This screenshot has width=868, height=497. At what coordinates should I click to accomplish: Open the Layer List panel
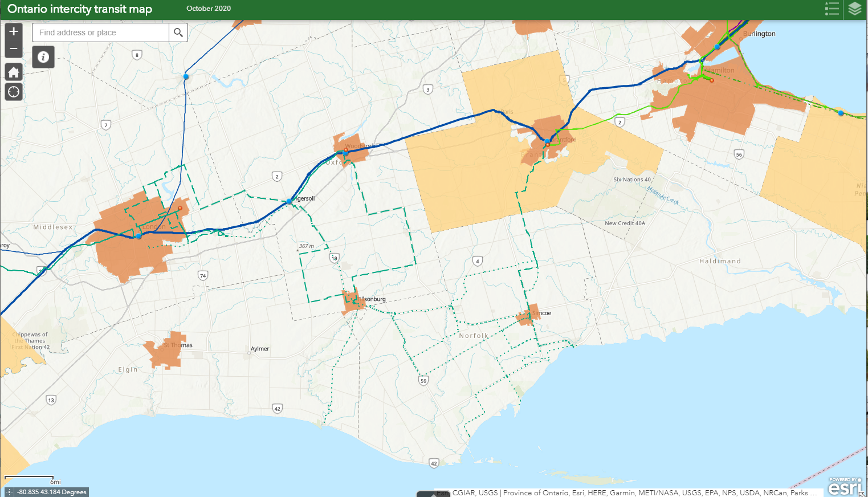[x=854, y=9]
